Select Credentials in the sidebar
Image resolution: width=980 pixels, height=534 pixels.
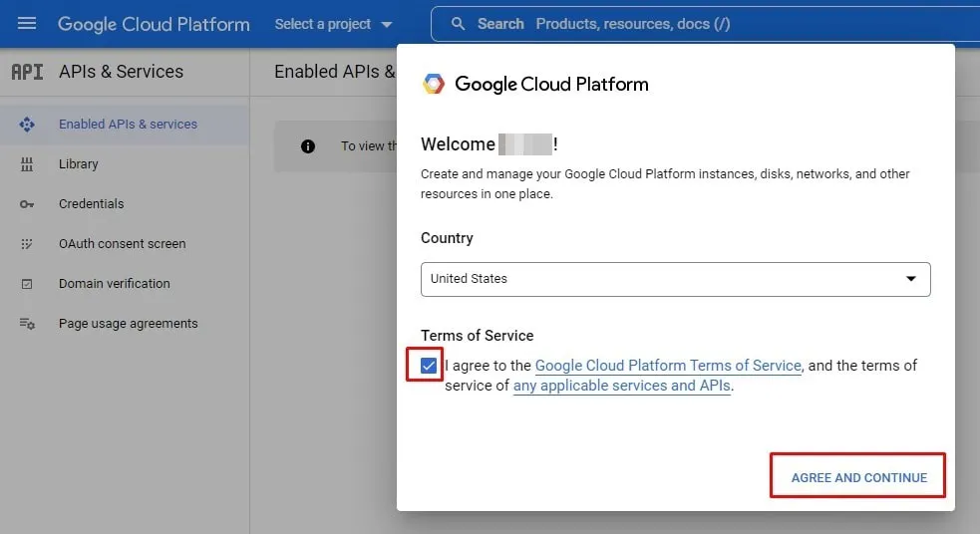92,204
